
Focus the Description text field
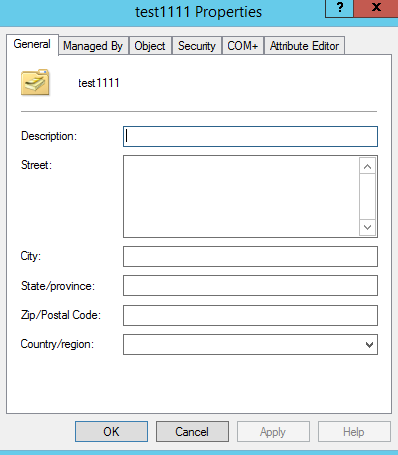point(250,136)
